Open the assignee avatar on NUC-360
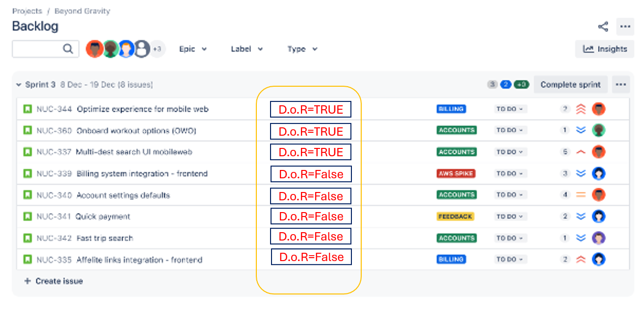The image size is (644, 313). tap(598, 130)
